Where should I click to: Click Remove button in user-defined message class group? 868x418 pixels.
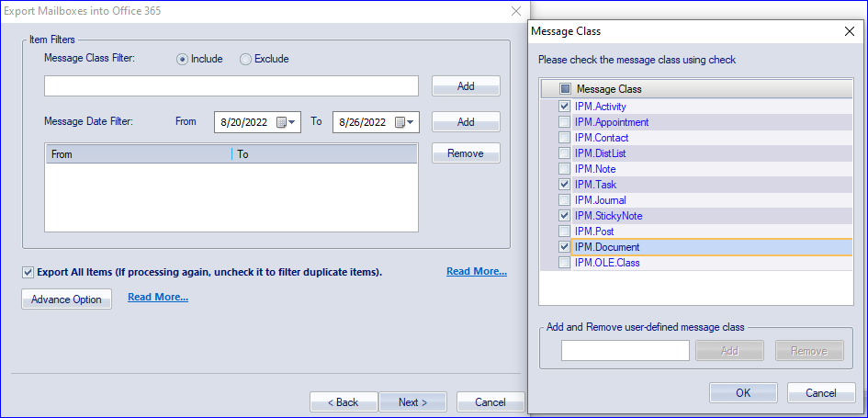(809, 350)
